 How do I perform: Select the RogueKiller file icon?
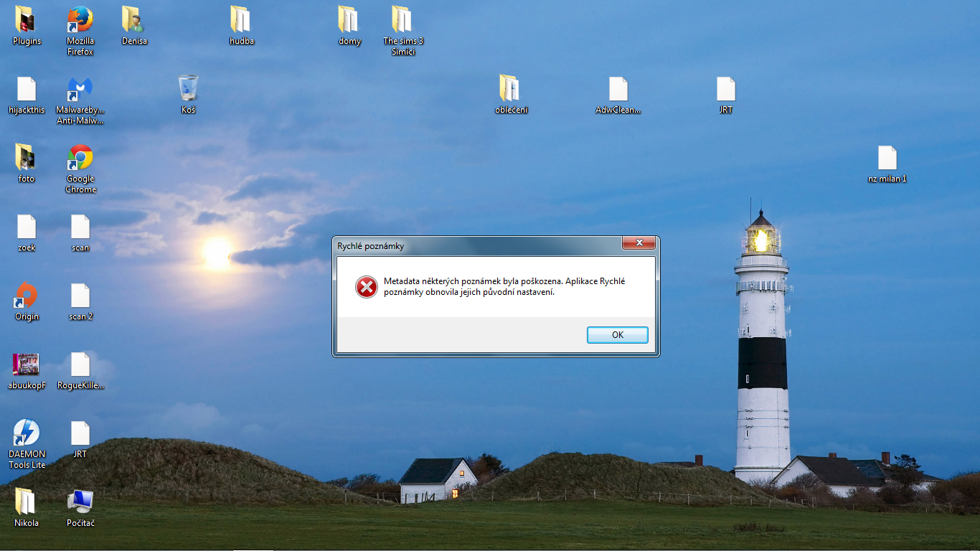pyautogui.click(x=80, y=364)
